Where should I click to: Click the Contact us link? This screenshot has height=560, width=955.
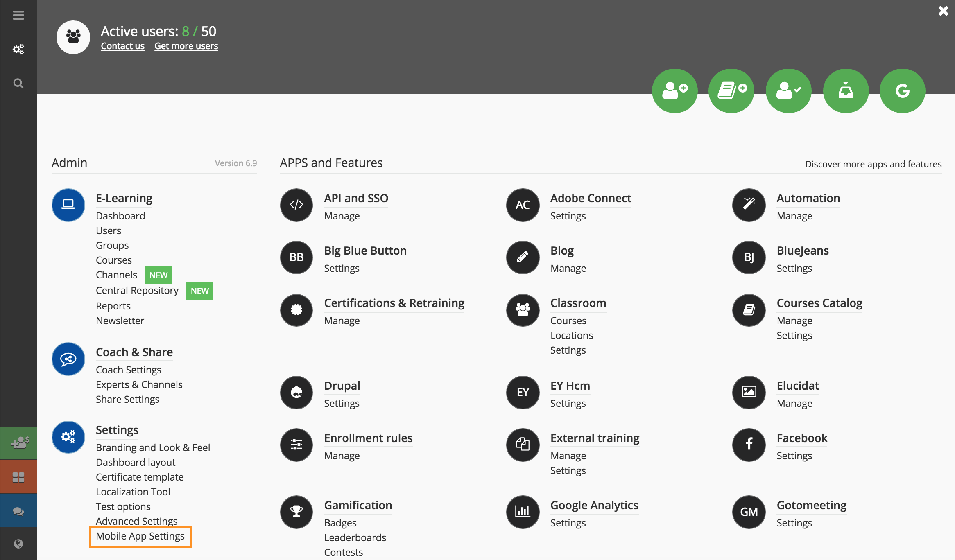click(x=122, y=46)
